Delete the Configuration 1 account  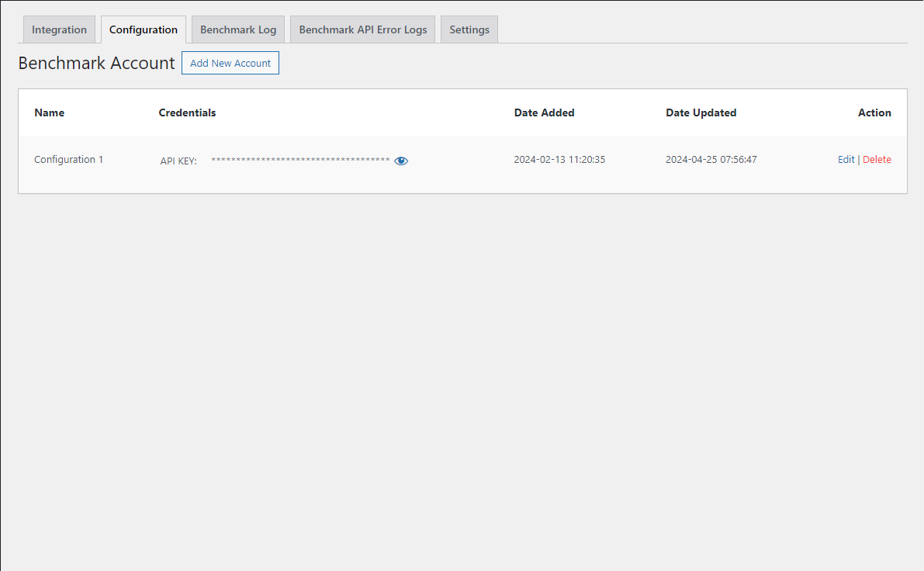click(877, 160)
